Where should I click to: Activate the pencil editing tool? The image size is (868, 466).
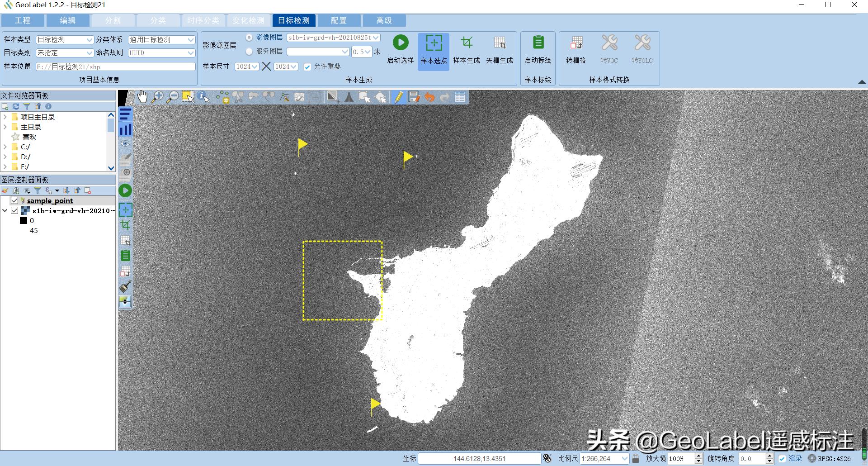click(398, 96)
